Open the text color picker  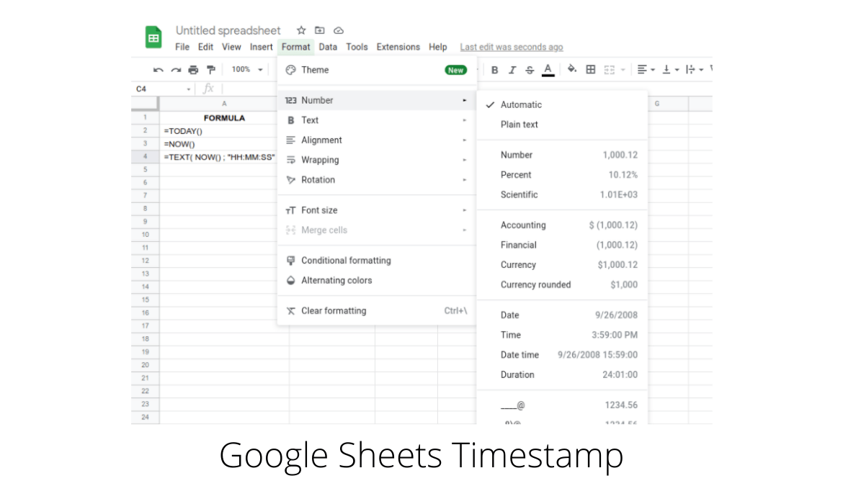click(x=548, y=70)
